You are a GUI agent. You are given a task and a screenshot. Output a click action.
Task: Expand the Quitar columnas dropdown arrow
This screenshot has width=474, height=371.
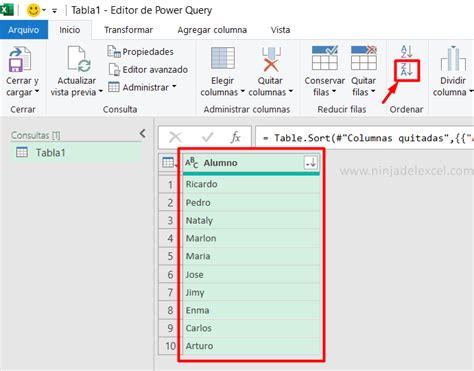pyautogui.click(x=291, y=91)
